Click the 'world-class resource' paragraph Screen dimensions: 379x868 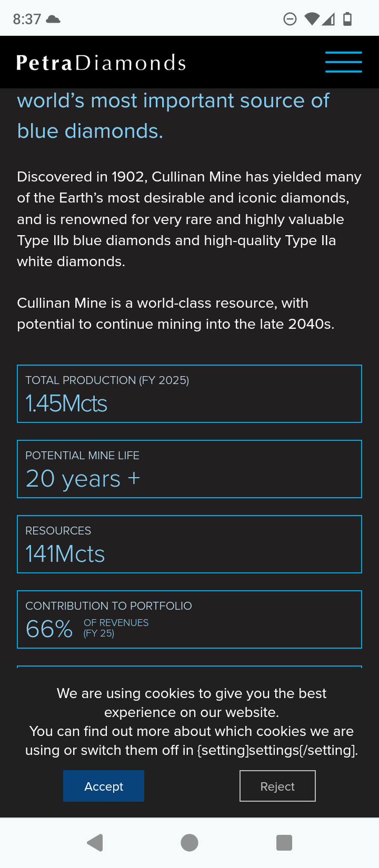click(x=176, y=314)
